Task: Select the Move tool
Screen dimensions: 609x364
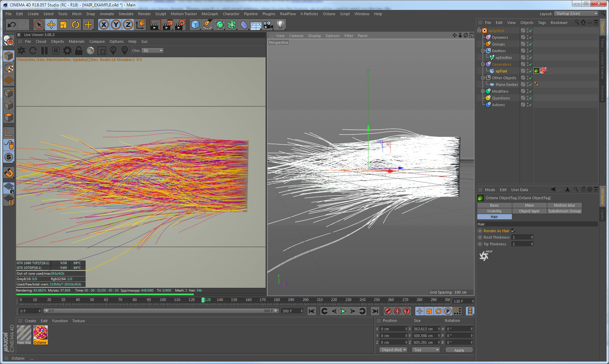Action: [x=51, y=25]
